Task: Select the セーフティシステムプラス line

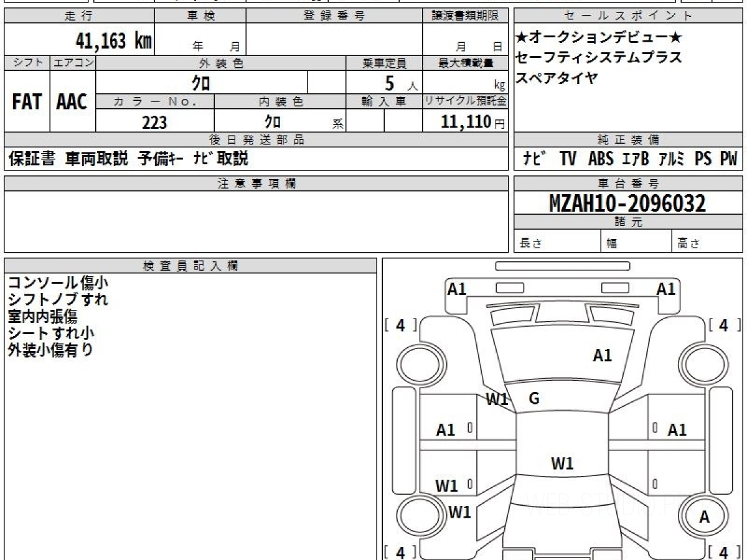Action: tap(599, 58)
